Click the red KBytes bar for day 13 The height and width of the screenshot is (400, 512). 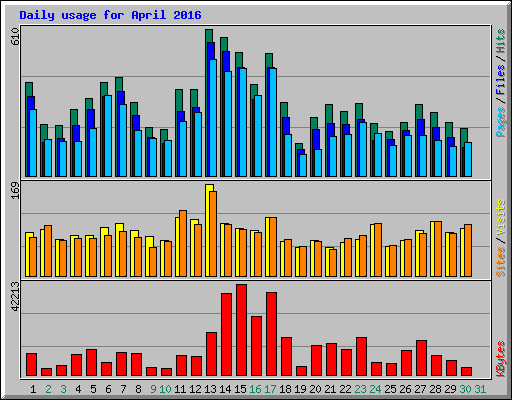point(211,354)
